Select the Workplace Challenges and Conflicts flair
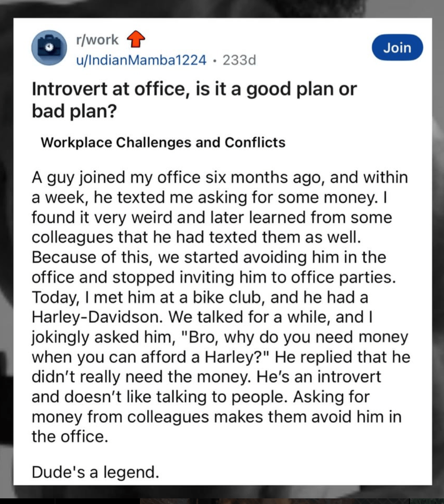This screenshot has width=444, height=504. pos(163,143)
